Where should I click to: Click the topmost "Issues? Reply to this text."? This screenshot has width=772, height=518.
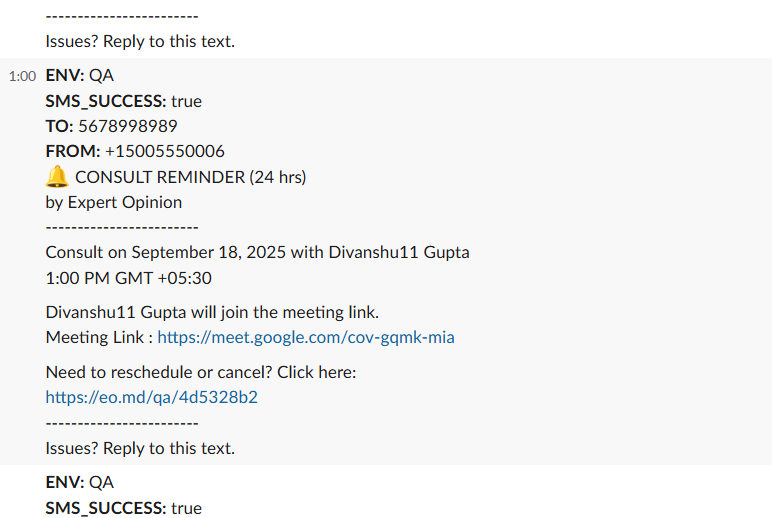(140, 42)
